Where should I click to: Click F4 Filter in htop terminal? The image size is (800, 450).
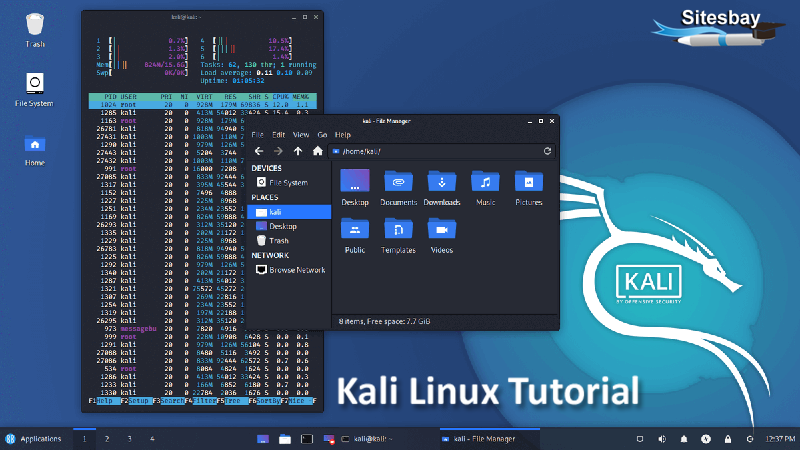201,401
